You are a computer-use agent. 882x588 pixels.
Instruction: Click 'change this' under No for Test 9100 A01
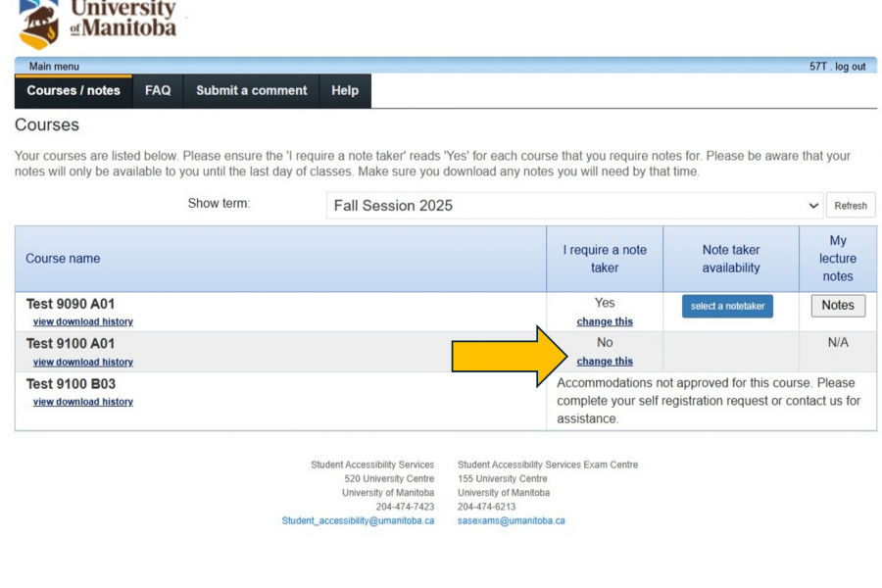605,362
